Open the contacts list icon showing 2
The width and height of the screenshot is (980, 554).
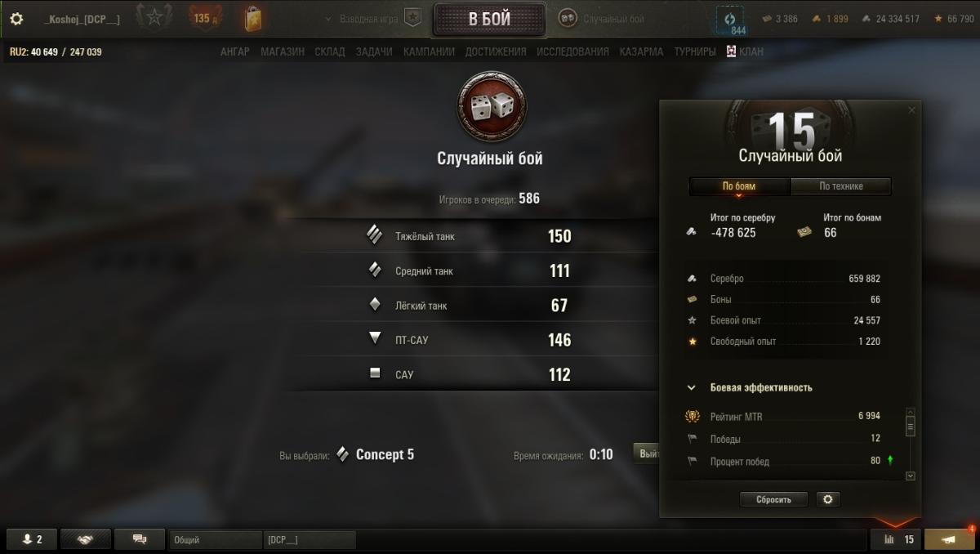click(33, 539)
